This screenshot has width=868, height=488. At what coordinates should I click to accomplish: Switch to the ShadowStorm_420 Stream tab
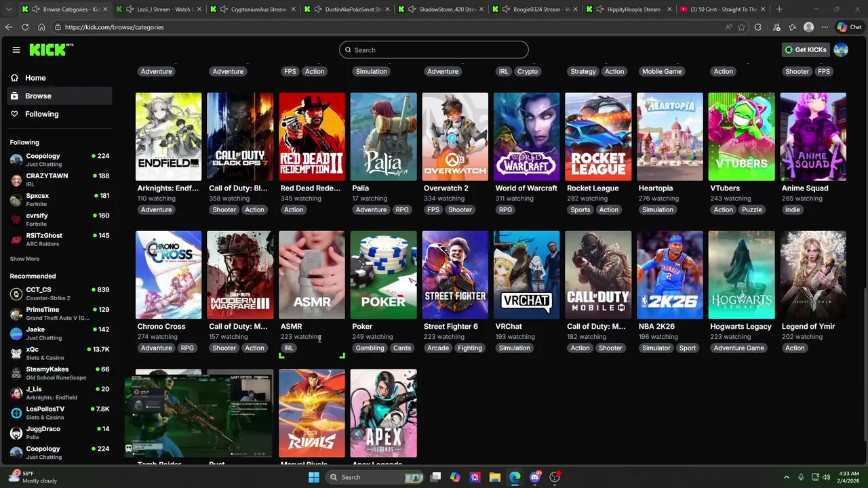[x=442, y=9]
